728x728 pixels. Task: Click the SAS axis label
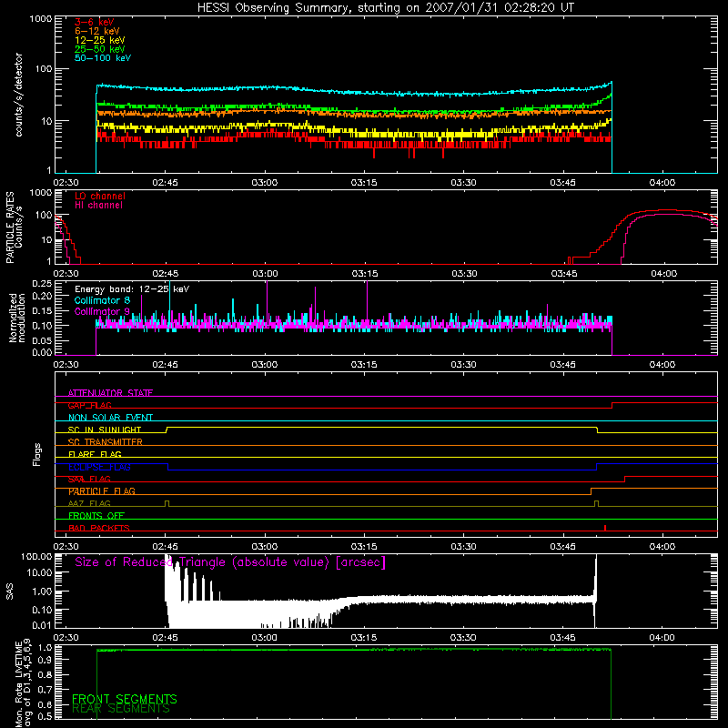(x=10, y=591)
